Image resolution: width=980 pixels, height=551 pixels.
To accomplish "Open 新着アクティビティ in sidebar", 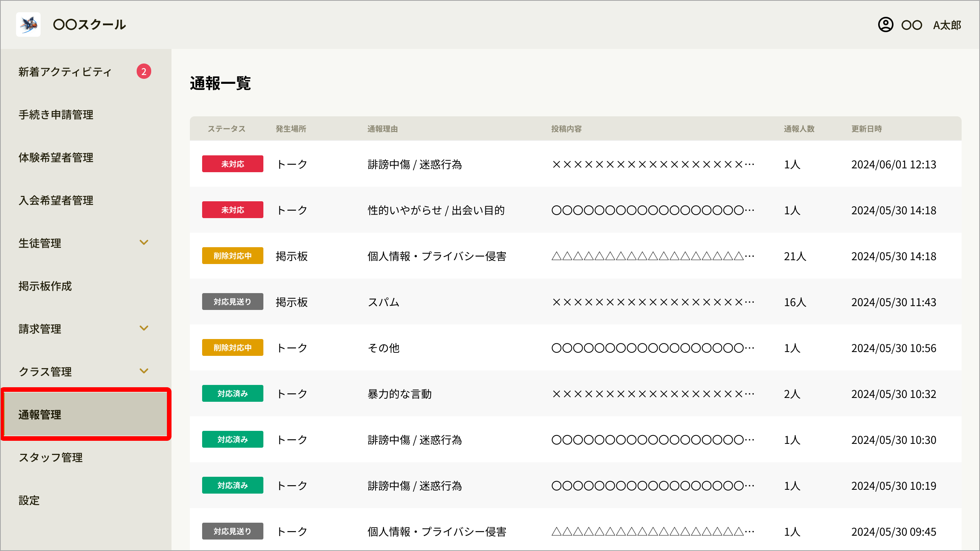I will point(65,72).
